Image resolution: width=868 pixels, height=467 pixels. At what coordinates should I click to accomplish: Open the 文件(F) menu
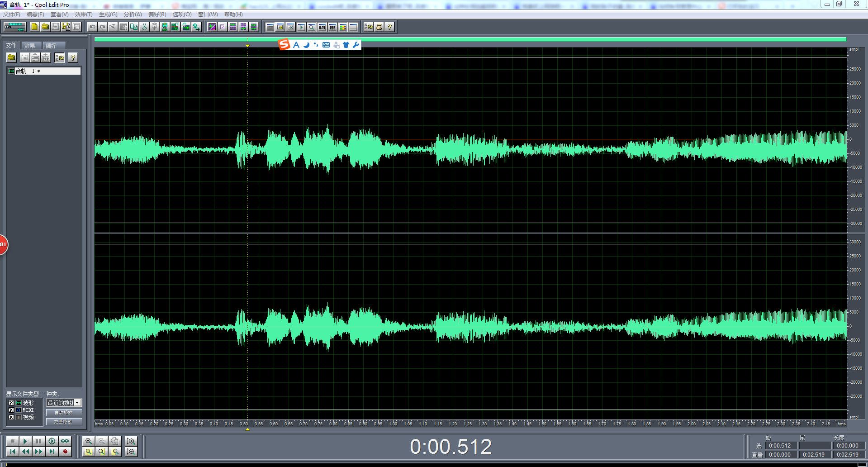click(x=12, y=14)
